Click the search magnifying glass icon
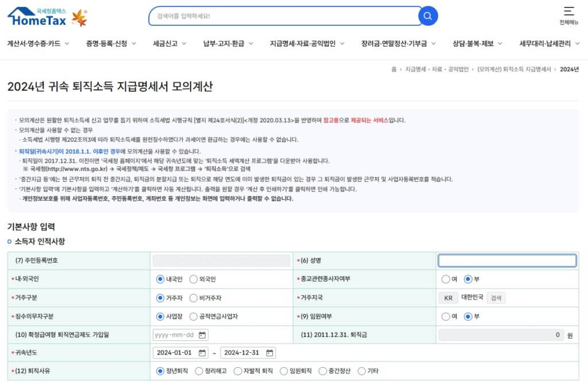588x385 pixels. (427, 16)
